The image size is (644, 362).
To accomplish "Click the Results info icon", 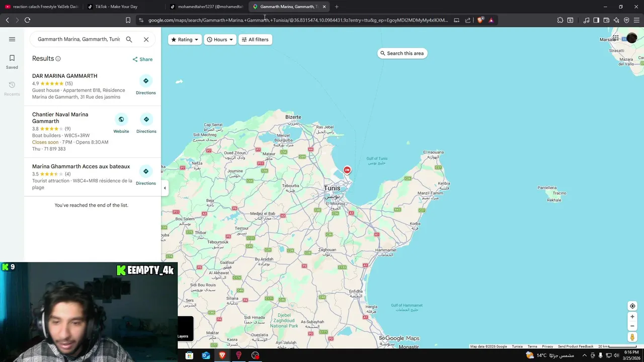I will click(58, 59).
